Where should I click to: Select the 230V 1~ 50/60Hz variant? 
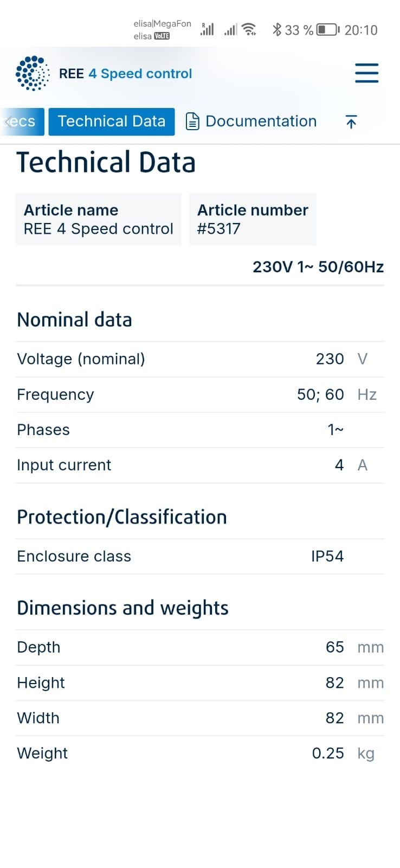[x=318, y=267]
